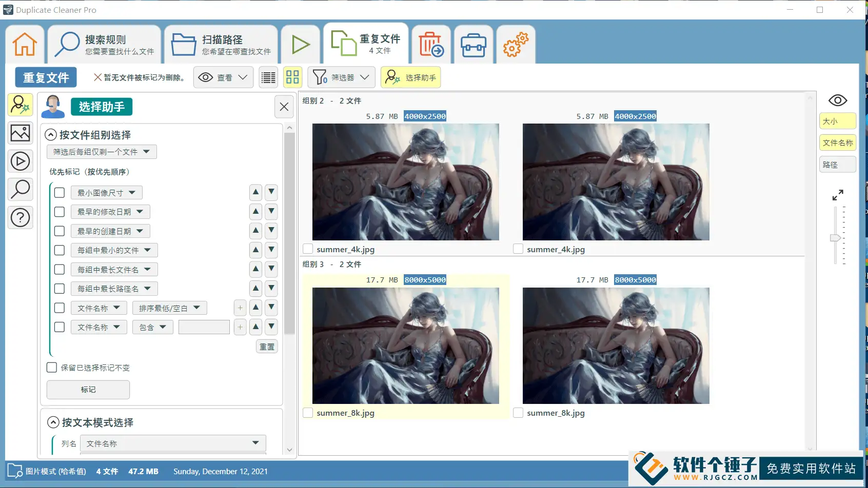868x488 pixels.
Task: Move 每组中最长文件名 rule down
Action: [x=271, y=269]
